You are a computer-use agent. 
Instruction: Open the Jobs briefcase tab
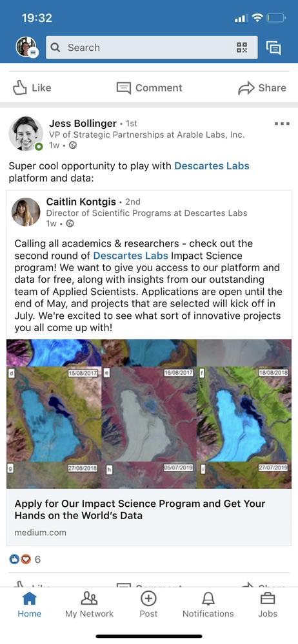pos(268,605)
